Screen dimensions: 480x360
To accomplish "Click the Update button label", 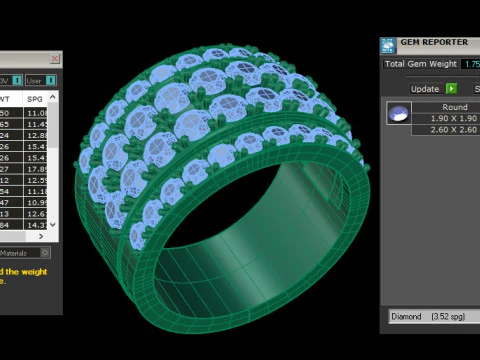I will (x=425, y=89).
